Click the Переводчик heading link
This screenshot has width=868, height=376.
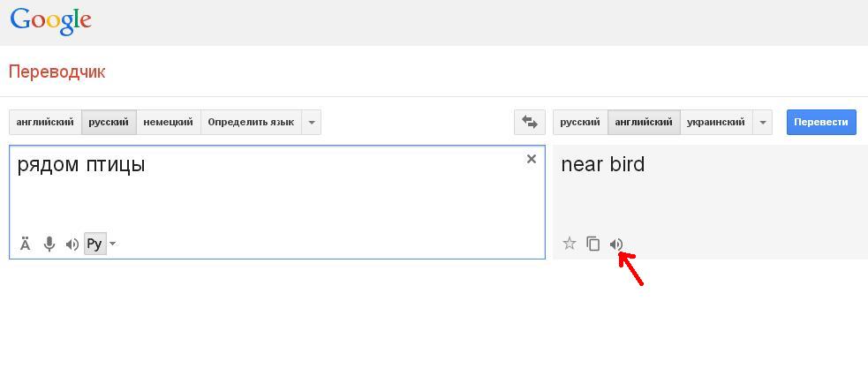point(57,71)
